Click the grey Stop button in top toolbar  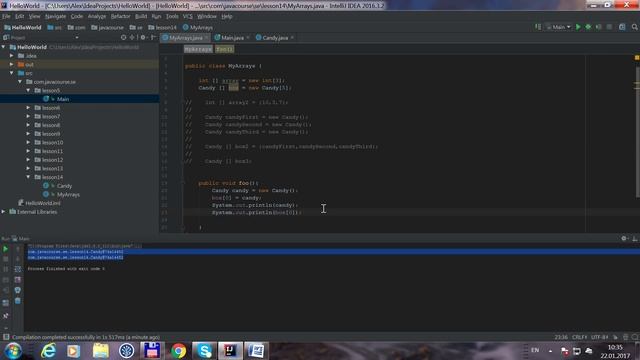pyautogui.click(x=609, y=27)
